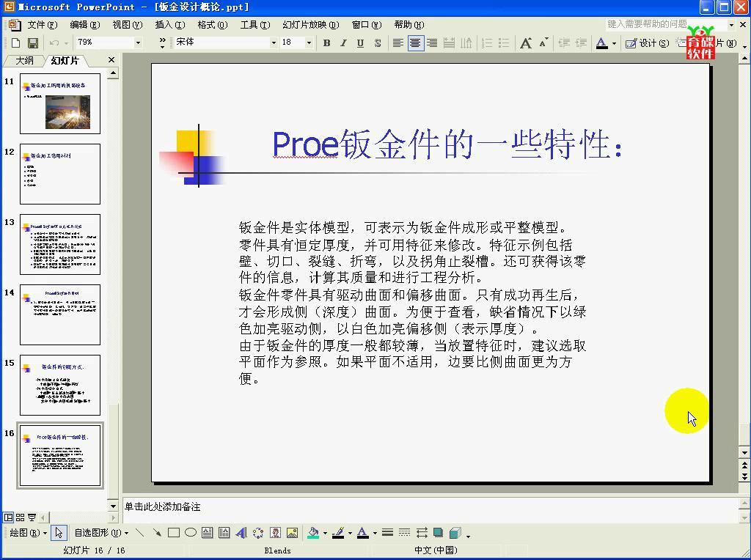The image size is (751, 560).
Task: Close the slide thumbnail pane
Action: point(111,60)
